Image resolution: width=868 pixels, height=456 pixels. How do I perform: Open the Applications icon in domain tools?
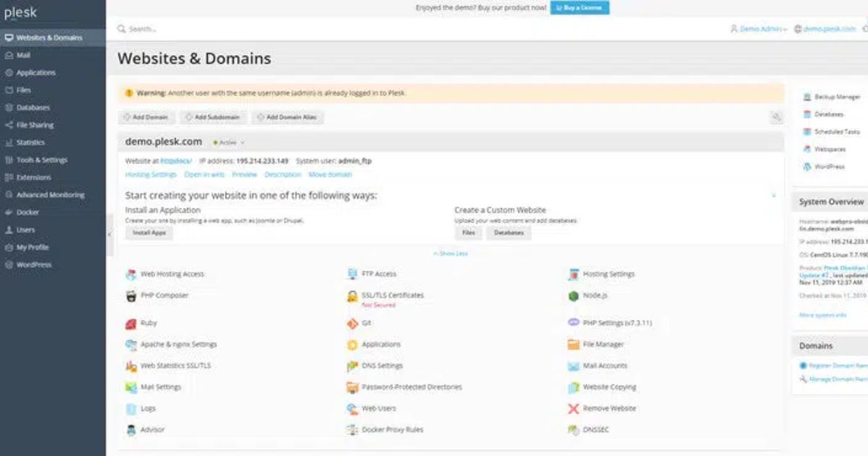(352, 345)
